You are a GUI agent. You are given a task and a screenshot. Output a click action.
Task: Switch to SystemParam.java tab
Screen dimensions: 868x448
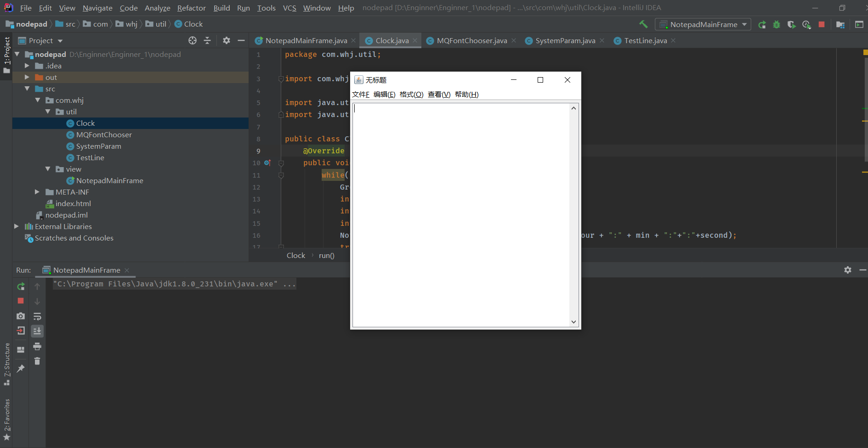[565, 40]
